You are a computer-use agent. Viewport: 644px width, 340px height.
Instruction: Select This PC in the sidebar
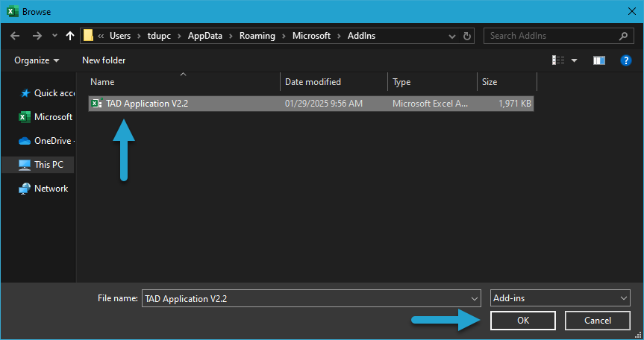tap(38, 165)
